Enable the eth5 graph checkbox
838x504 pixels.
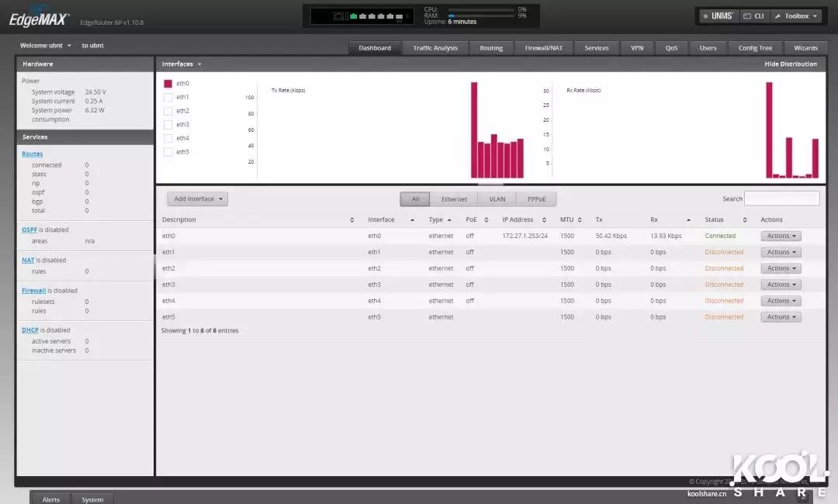click(x=168, y=152)
